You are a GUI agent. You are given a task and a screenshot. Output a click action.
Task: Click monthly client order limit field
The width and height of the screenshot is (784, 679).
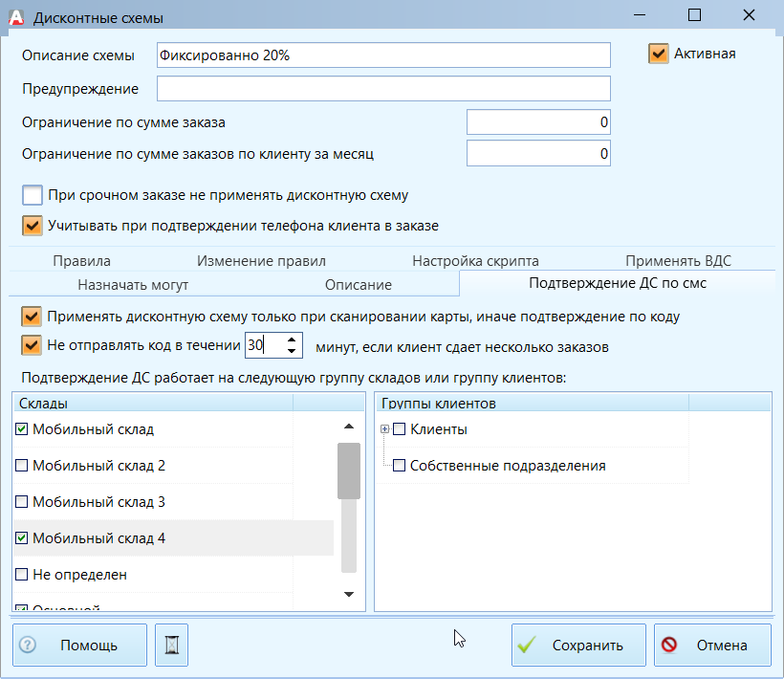click(x=538, y=153)
